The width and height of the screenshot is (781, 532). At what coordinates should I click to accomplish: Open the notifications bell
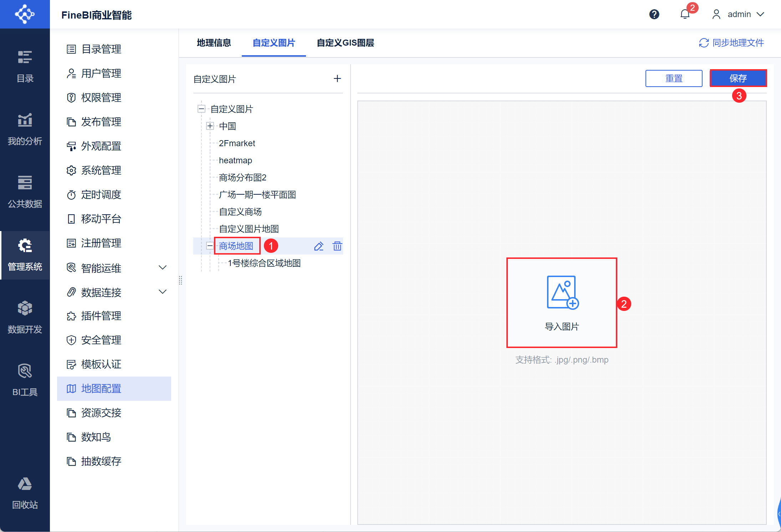(685, 14)
